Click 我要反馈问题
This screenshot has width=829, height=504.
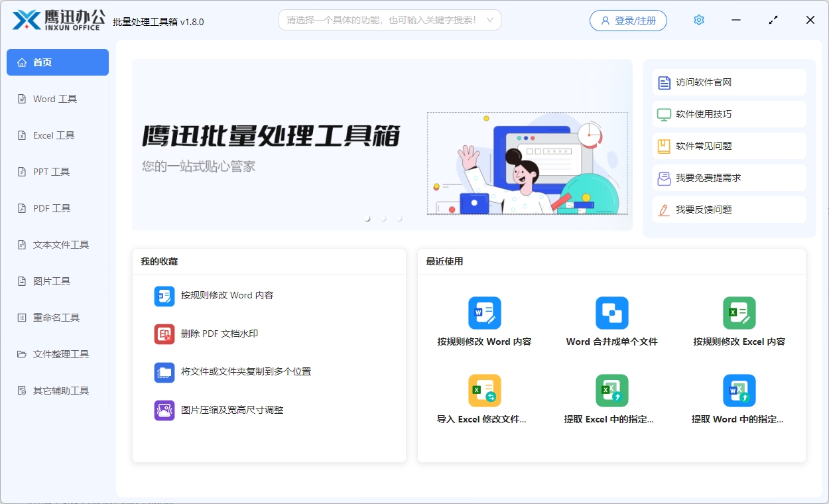coord(730,210)
